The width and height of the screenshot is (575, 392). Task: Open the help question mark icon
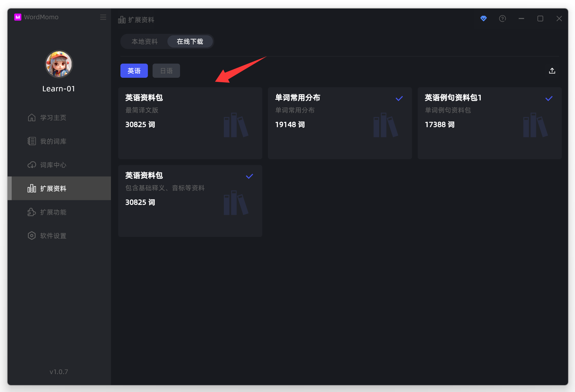pyautogui.click(x=502, y=19)
